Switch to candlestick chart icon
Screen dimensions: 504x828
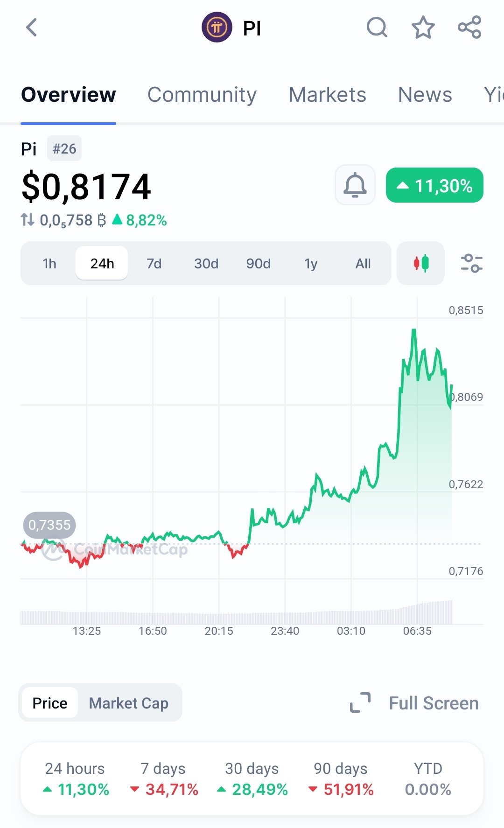pos(420,263)
